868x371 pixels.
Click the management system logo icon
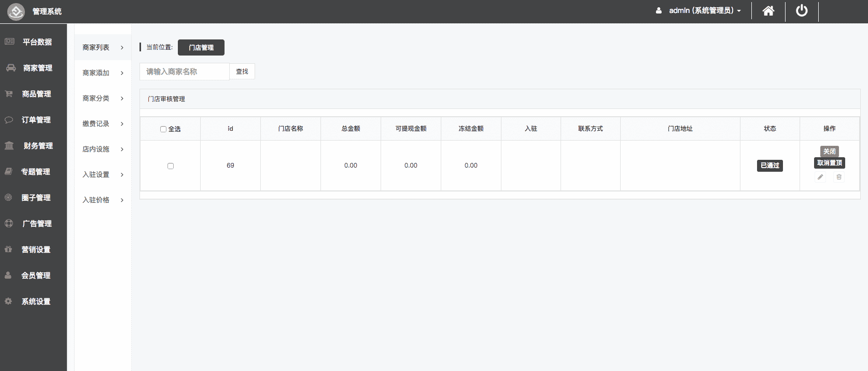tap(16, 11)
